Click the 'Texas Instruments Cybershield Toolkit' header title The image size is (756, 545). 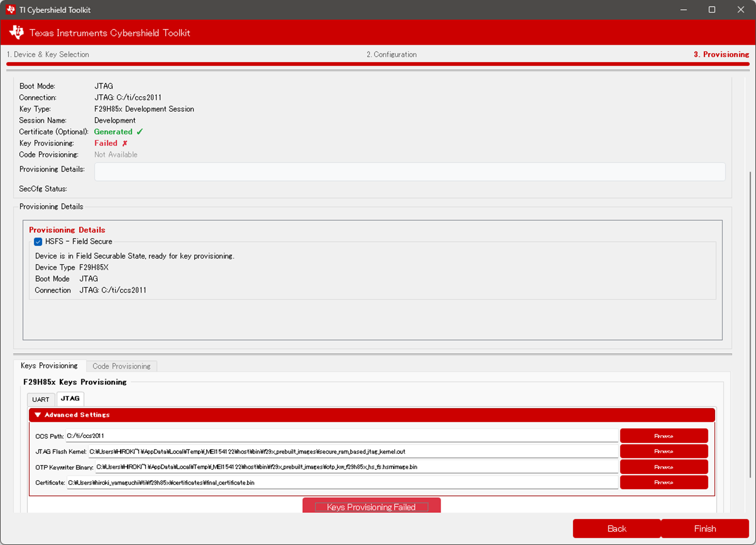[x=109, y=33]
